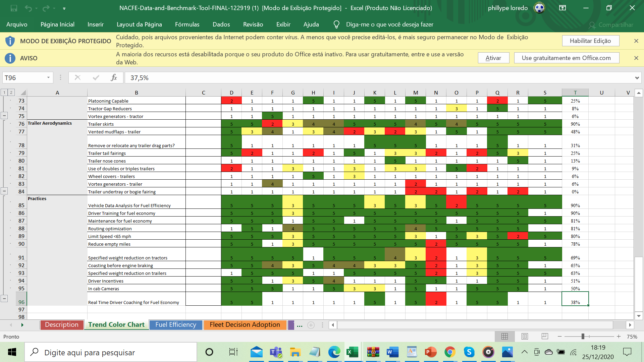The width and height of the screenshot is (644, 362).
Task: Open the Fórmulas ribbon tab
Action: pyautogui.click(x=187, y=24)
